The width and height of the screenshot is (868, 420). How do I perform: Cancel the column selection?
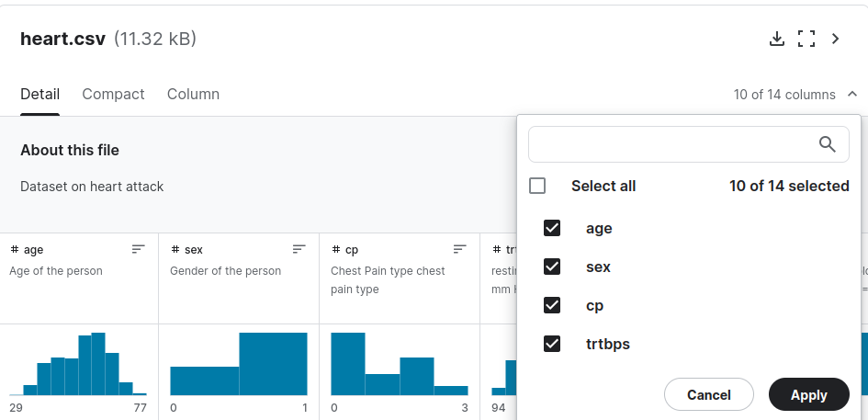(x=708, y=394)
